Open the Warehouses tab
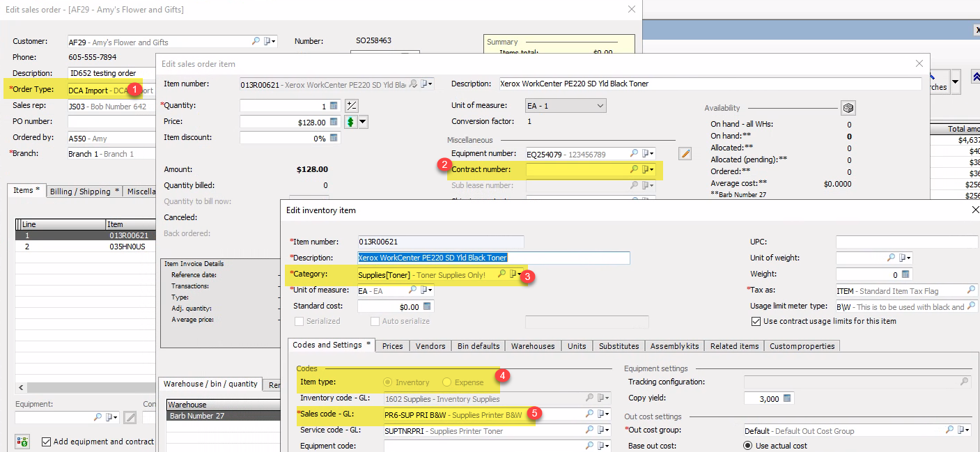The height and width of the screenshot is (452, 980). (x=533, y=345)
